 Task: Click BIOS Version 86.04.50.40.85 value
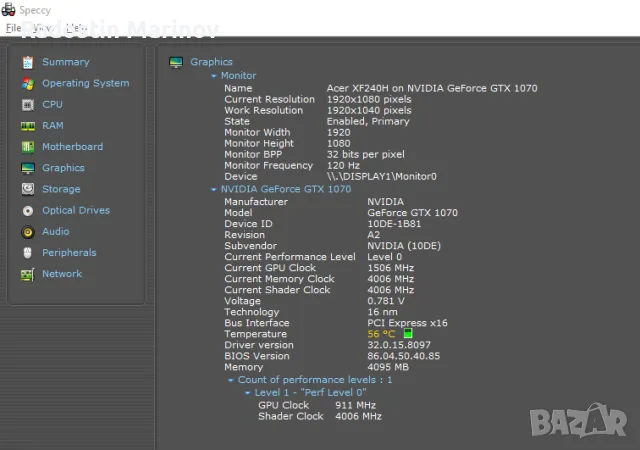pyautogui.click(x=404, y=356)
